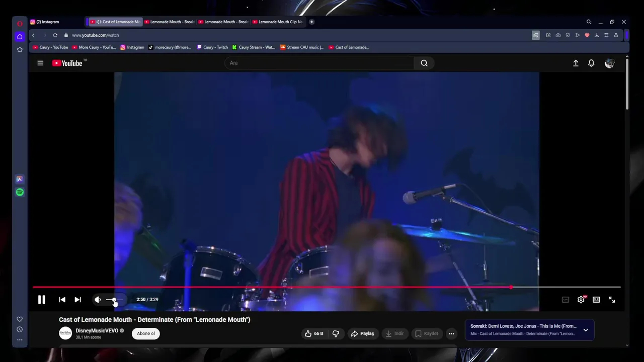Screen dimensions: 644x362
Task: Click the Ara search field
Action: [320, 63]
